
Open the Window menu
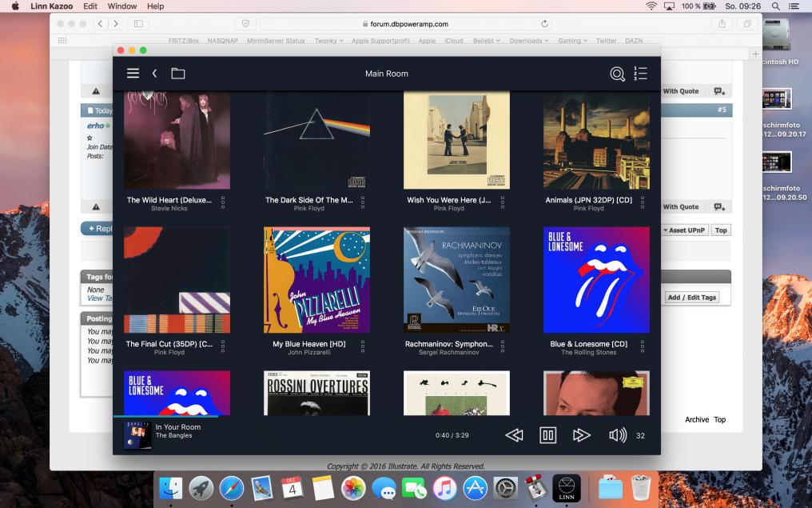pyautogui.click(x=121, y=6)
